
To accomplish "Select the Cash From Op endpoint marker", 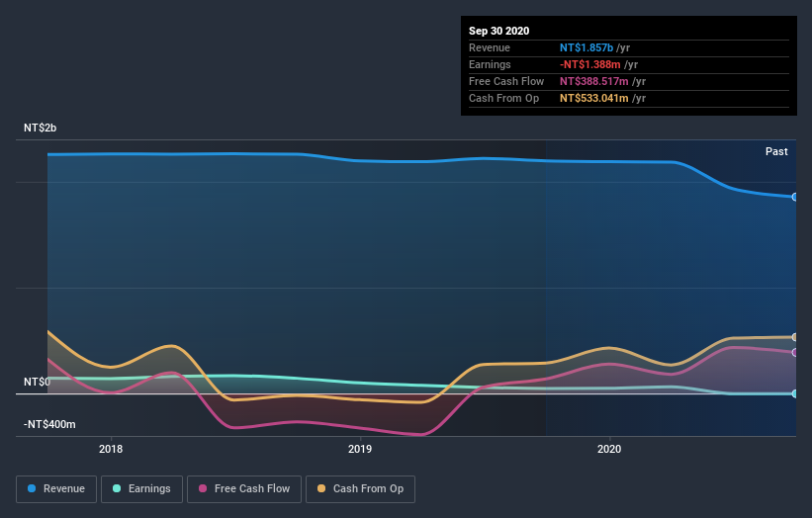I will [x=794, y=337].
